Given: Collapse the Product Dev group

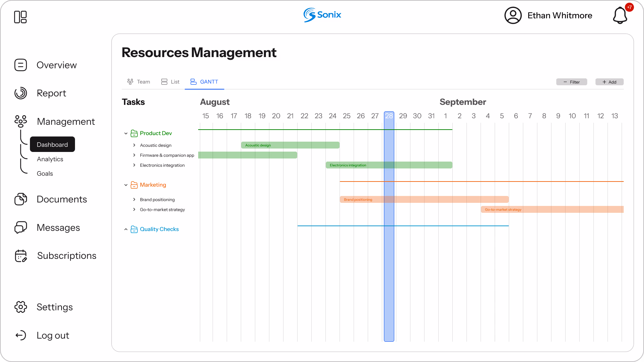Looking at the screenshot, I should pos(126,133).
